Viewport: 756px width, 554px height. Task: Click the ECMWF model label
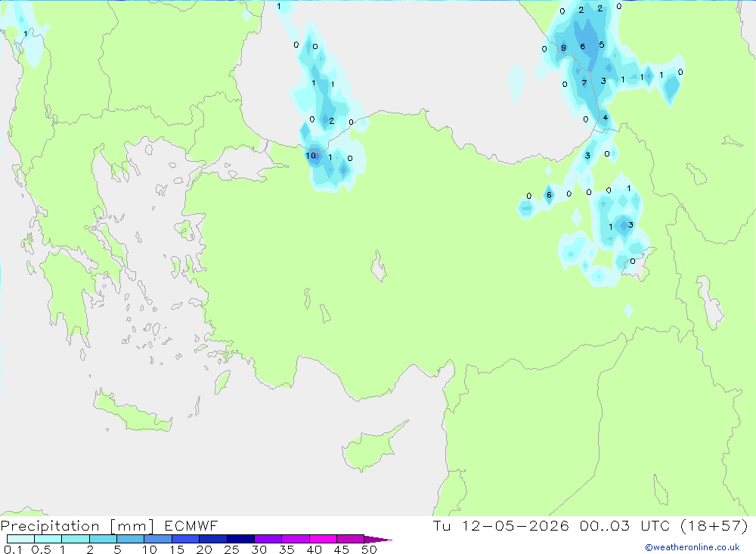tap(191, 525)
